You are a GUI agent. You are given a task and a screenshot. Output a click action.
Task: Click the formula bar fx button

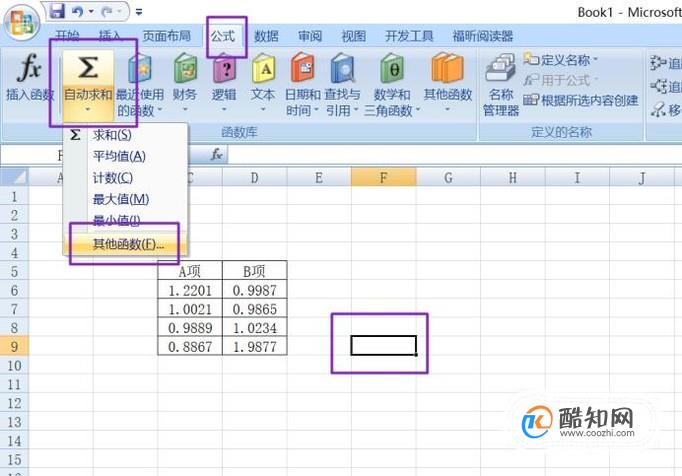pos(217,154)
